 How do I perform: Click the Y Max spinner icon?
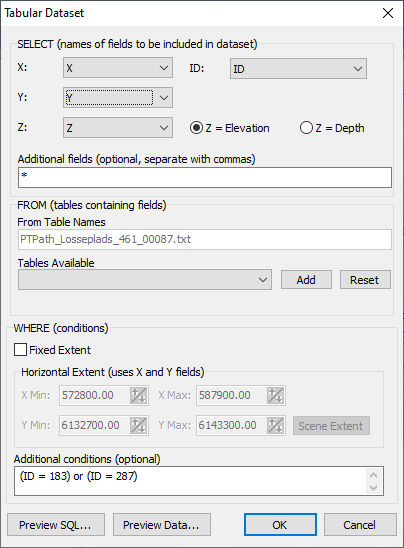click(x=275, y=425)
